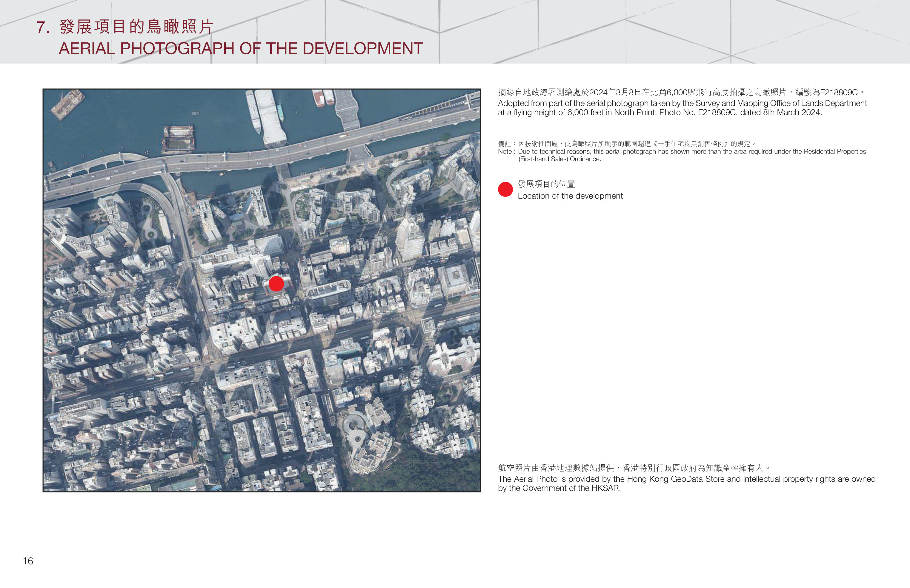Click the red legend dot beside 'Location of the development'

click(505, 189)
